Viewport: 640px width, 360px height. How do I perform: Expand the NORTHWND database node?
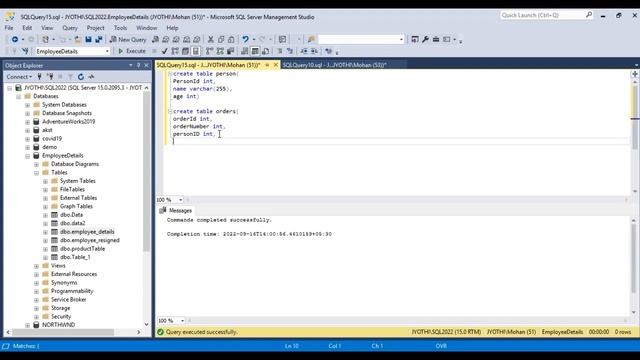pos(28,325)
